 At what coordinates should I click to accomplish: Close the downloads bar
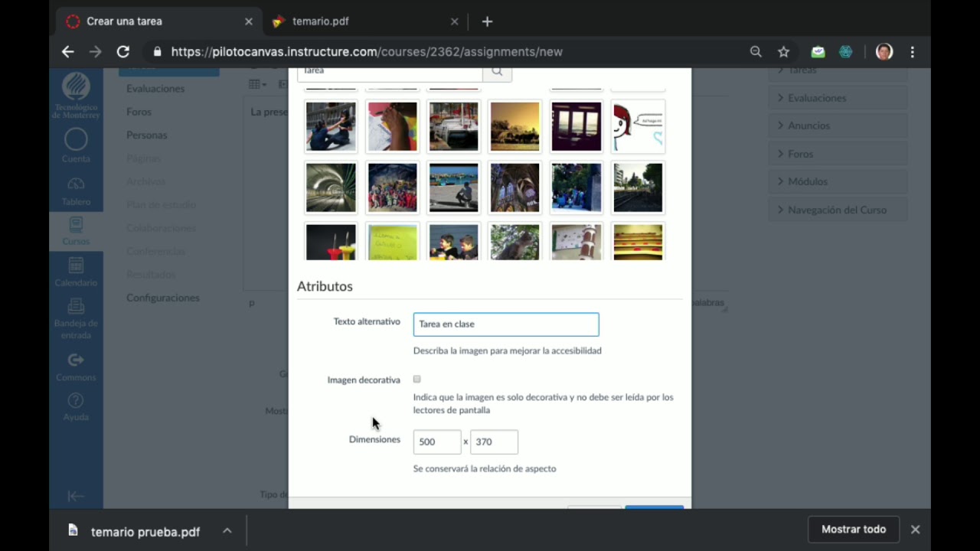(915, 530)
